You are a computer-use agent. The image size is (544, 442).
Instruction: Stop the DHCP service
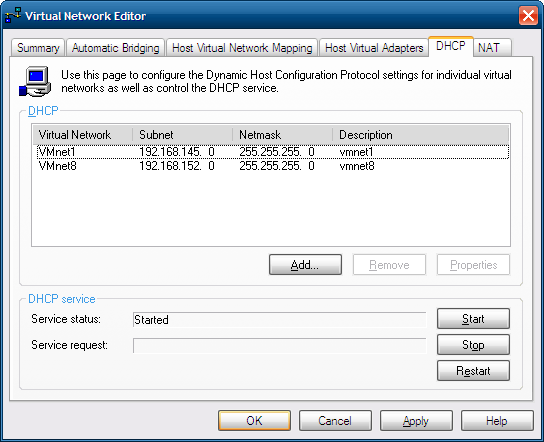[x=473, y=345]
